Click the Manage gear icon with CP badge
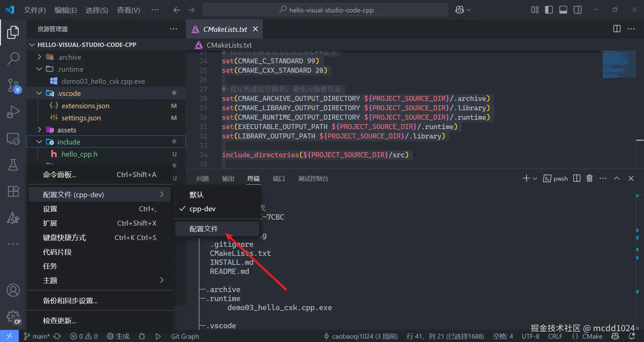The height and width of the screenshot is (342, 644). coord(13,317)
